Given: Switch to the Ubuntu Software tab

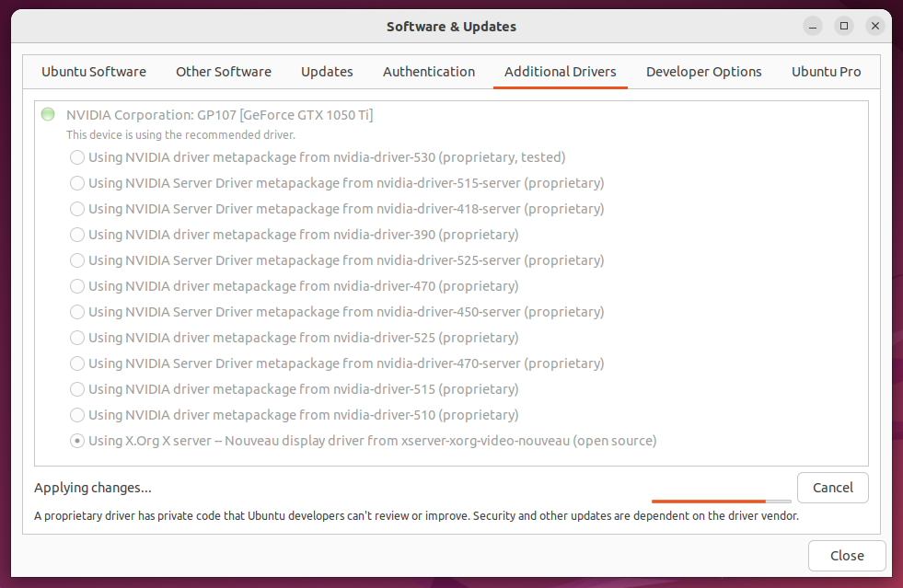Looking at the screenshot, I should click(x=93, y=72).
